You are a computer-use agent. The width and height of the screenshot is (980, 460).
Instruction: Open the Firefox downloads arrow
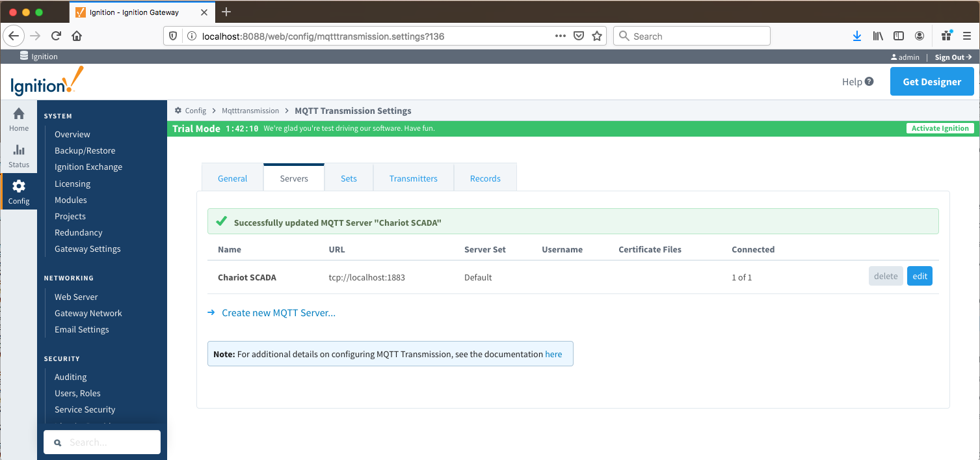857,36
